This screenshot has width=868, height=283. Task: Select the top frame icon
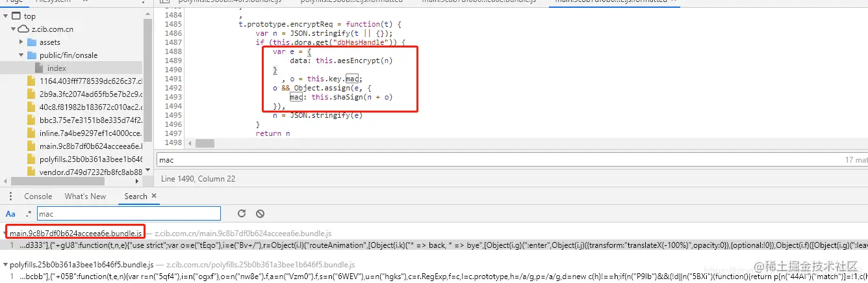coord(16,16)
